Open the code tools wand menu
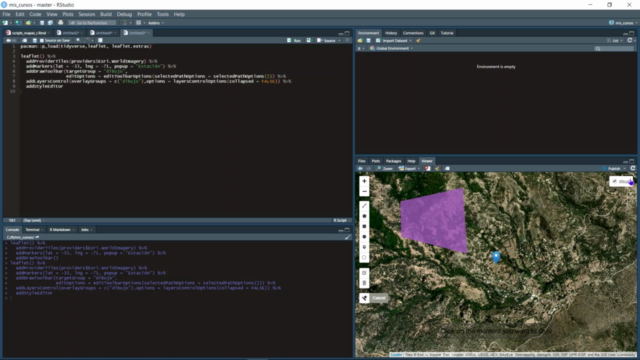This screenshot has width=640, height=360. 88,40
